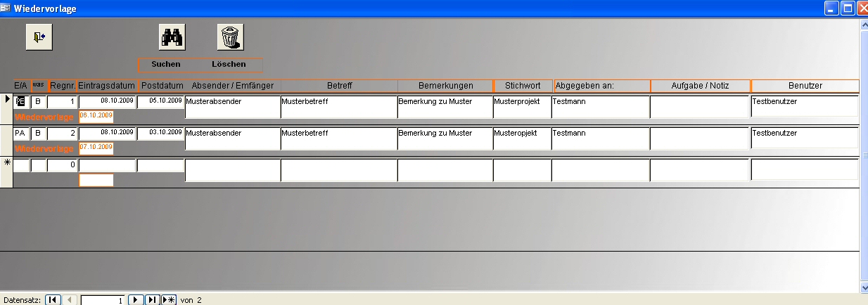Screen dimensions: 868x305
Task: Click the Musteropjekt Stichwort field
Action: pyautogui.click(x=522, y=138)
